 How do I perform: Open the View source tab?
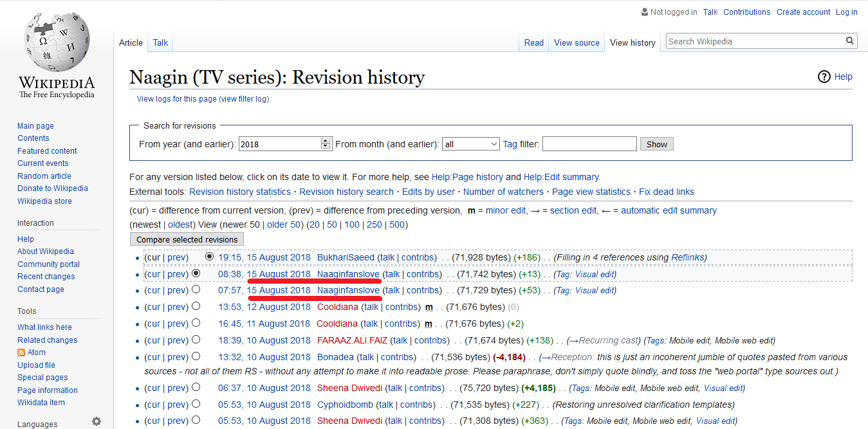[577, 42]
